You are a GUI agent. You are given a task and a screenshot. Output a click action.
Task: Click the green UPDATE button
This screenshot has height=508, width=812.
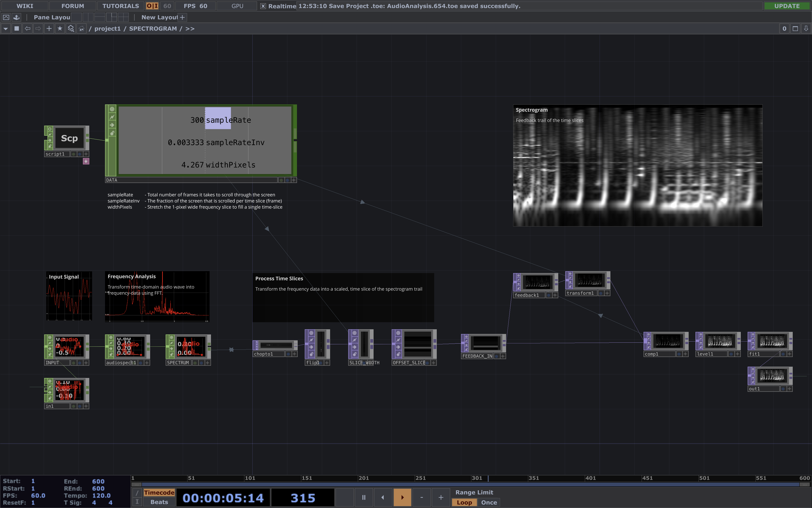[x=787, y=6]
